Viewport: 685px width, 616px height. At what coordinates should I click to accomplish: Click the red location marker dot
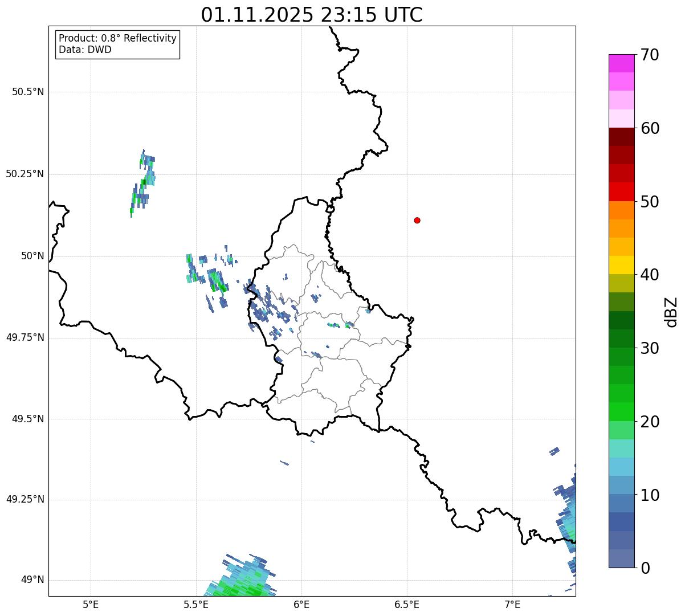417,220
